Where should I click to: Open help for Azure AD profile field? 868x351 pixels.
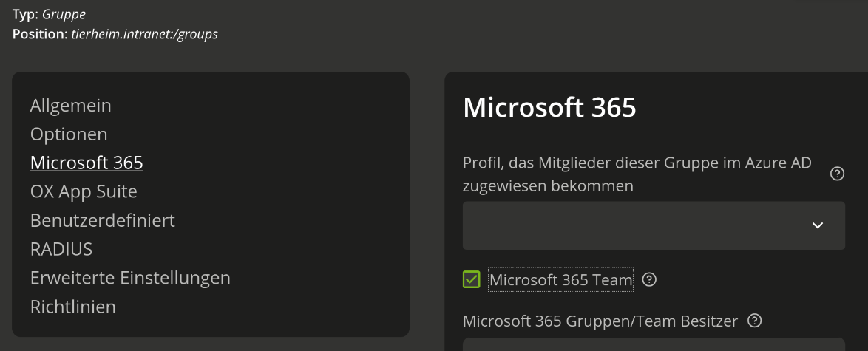(837, 174)
